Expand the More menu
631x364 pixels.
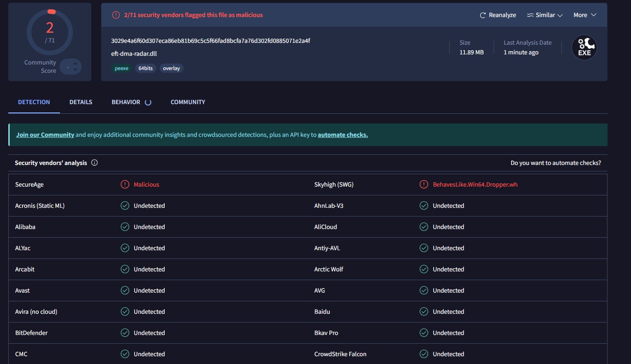585,15
